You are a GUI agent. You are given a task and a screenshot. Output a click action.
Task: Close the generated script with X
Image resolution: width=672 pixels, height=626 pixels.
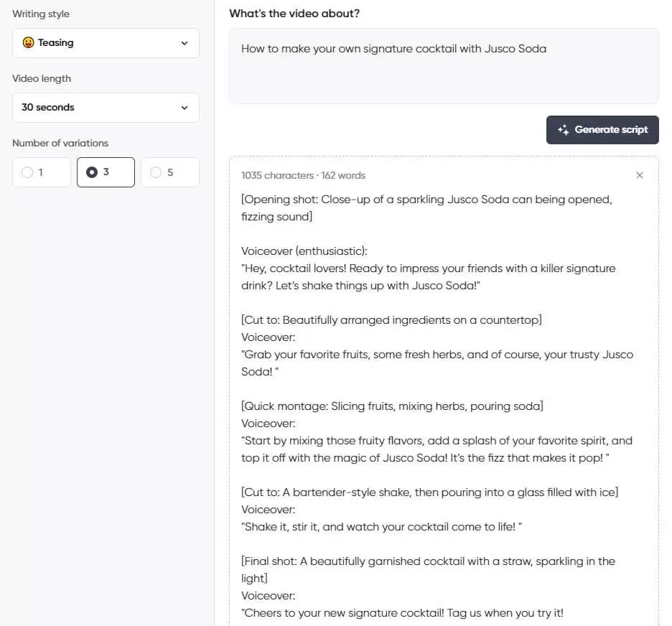coord(640,175)
